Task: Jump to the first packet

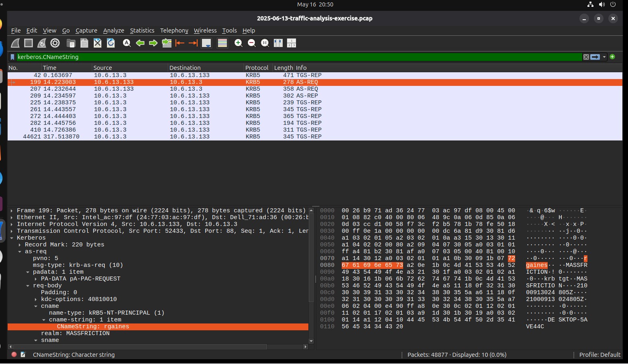Action: pos(180,43)
